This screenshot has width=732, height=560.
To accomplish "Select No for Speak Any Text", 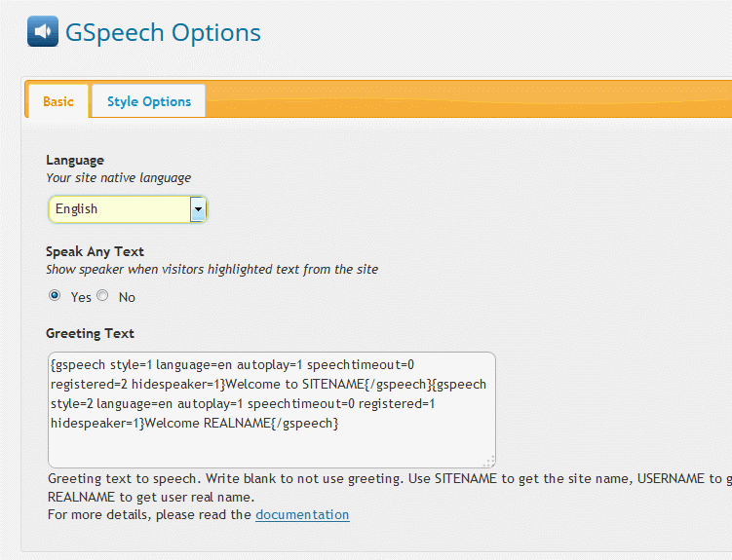I will tap(102, 296).
